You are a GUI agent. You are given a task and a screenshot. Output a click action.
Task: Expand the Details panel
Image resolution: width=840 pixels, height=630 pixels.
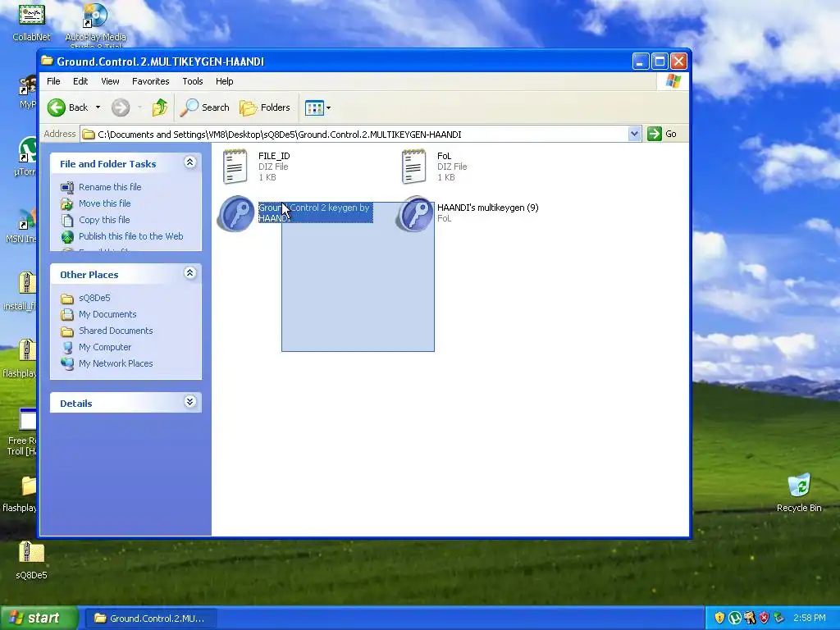(x=189, y=402)
